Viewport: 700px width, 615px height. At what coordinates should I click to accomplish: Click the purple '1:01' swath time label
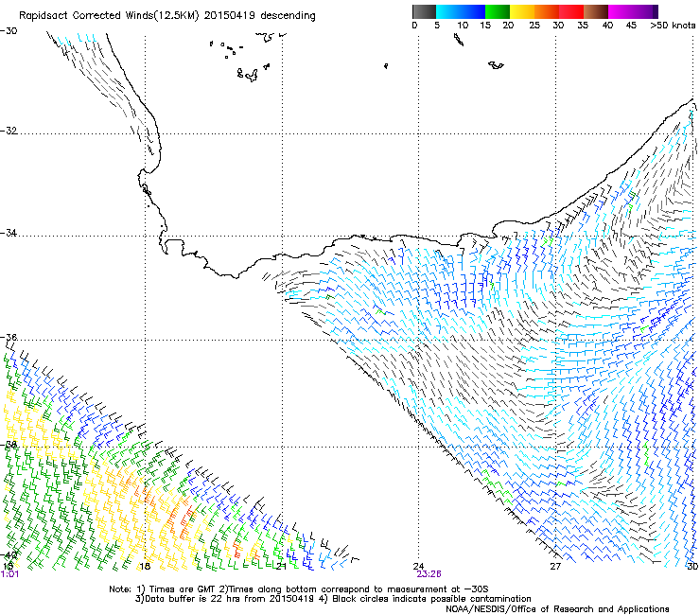[9, 574]
